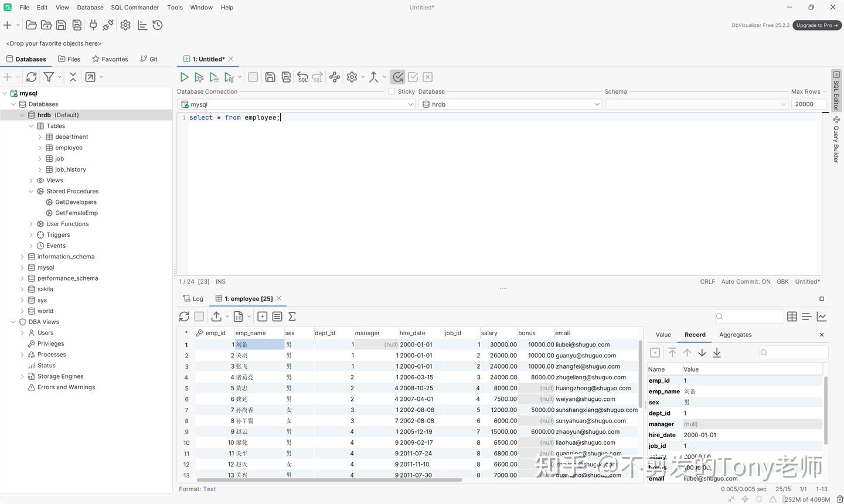Open the Query Builder side tab
This screenshot has width=844, height=504.
[836, 139]
